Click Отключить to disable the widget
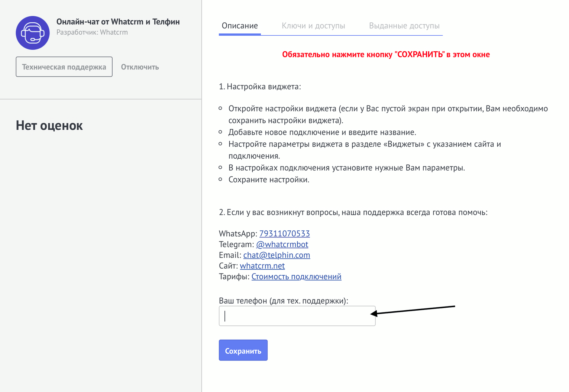Viewport: 569px width, 392px height. 140,67
